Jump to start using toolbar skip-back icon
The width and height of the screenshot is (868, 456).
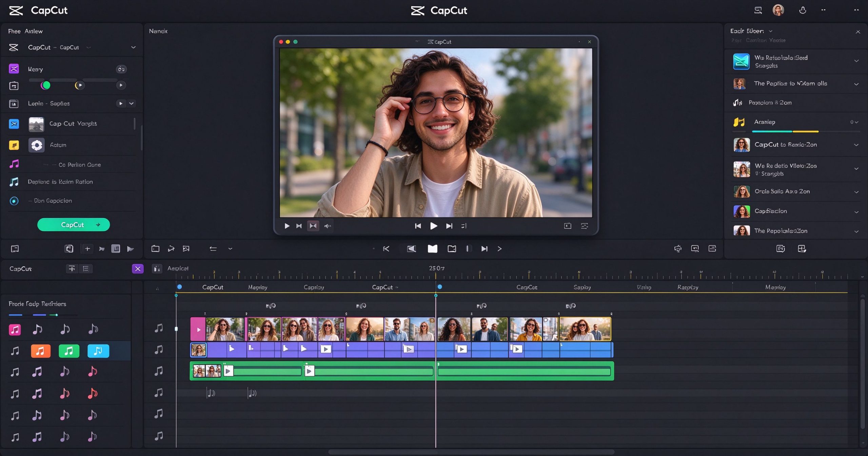tap(386, 249)
